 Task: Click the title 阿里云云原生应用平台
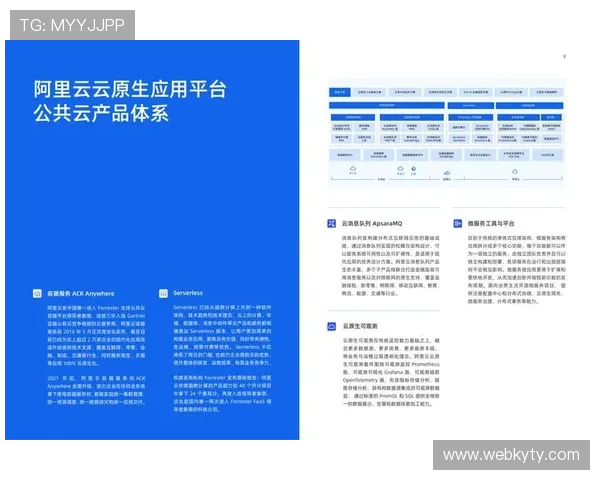(130, 89)
